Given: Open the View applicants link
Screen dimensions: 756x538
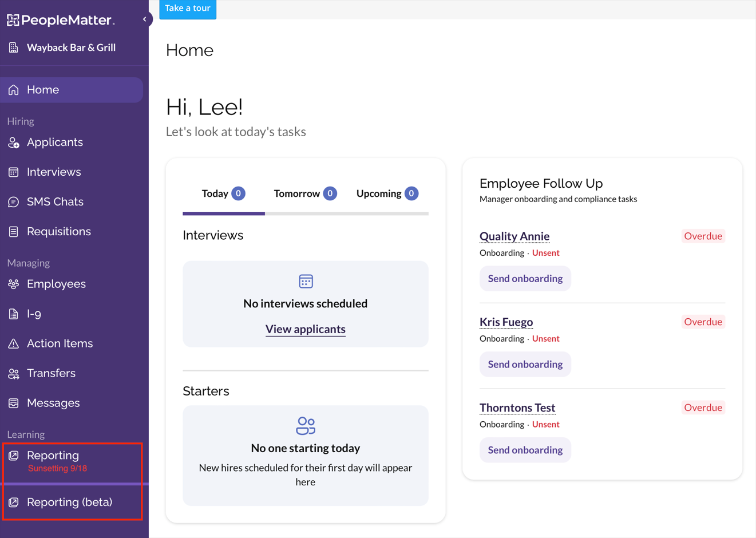Looking at the screenshot, I should 305,329.
